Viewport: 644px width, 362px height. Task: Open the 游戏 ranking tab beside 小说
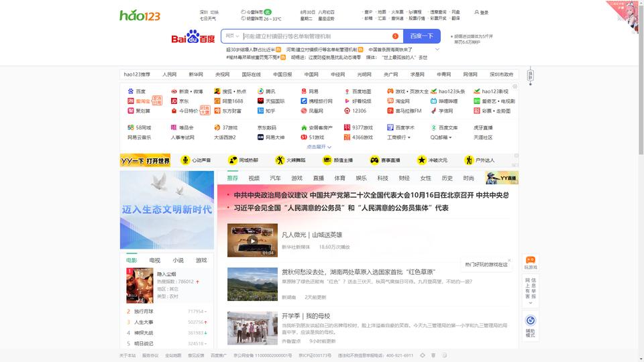pos(201,260)
